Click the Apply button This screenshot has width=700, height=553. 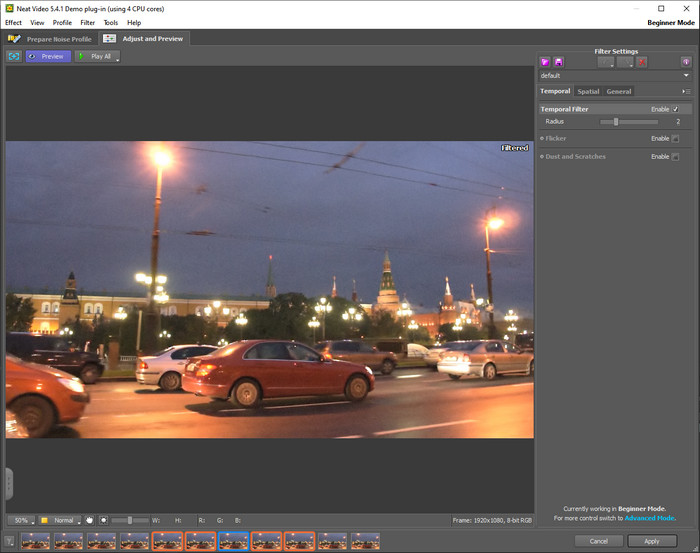click(652, 541)
